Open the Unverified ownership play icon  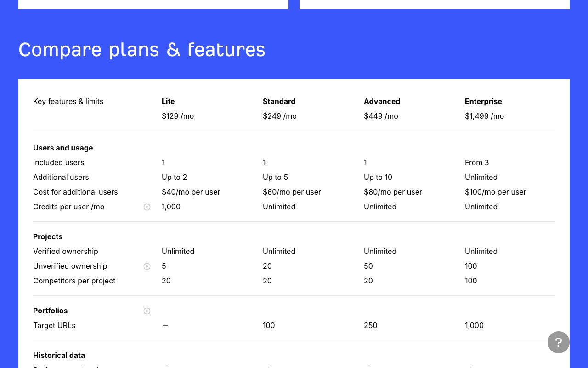tap(147, 266)
